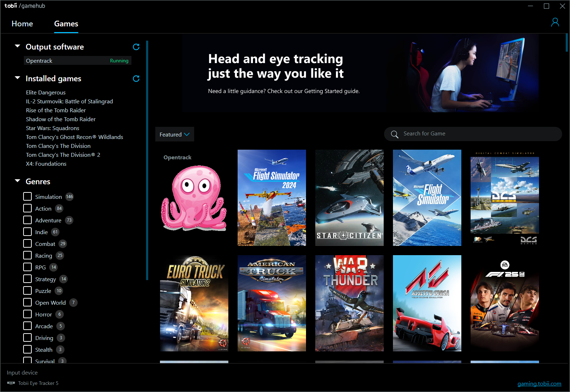Select the RPG genre checkbox
This screenshot has height=392, width=570.
(x=27, y=267)
